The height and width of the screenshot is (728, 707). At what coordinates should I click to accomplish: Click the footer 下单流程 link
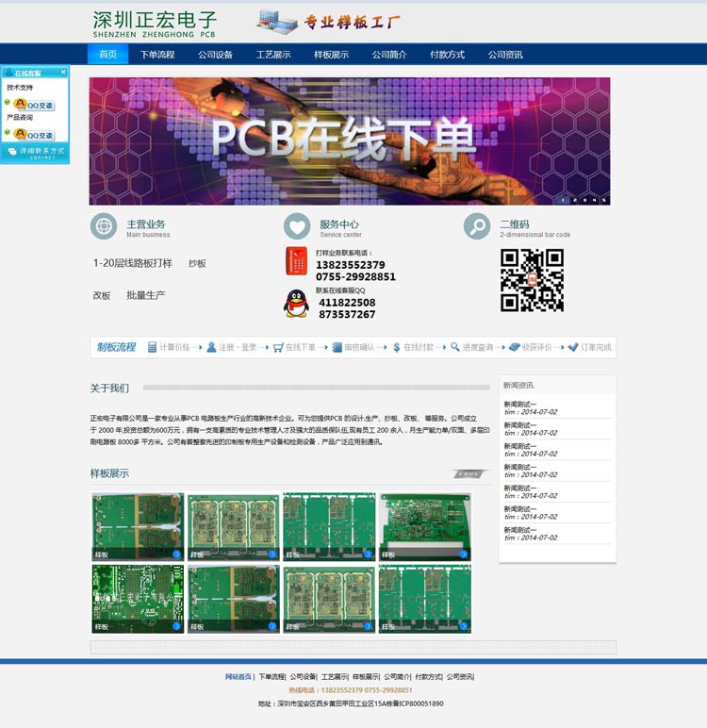tap(271, 676)
